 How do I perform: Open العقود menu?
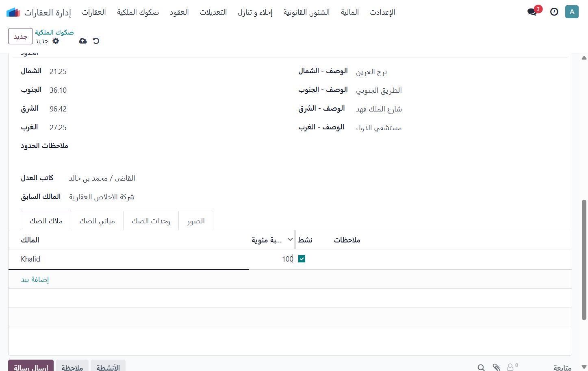179,12
